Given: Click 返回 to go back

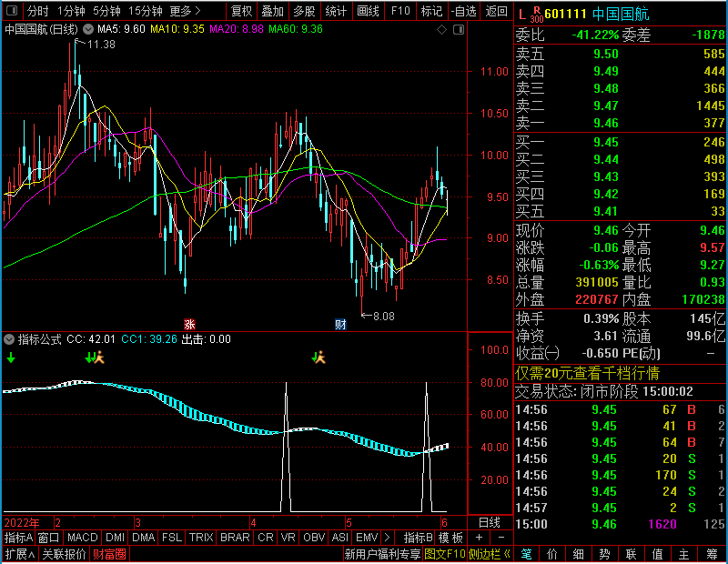Looking at the screenshot, I should point(496,11).
